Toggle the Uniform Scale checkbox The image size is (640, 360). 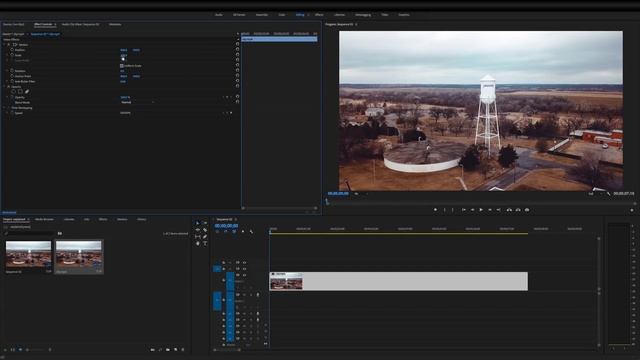coord(122,66)
